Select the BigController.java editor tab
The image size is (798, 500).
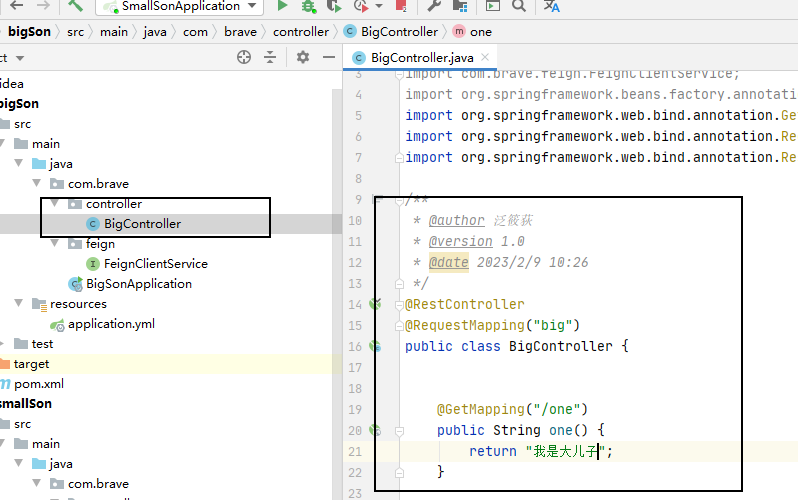[420, 58]
